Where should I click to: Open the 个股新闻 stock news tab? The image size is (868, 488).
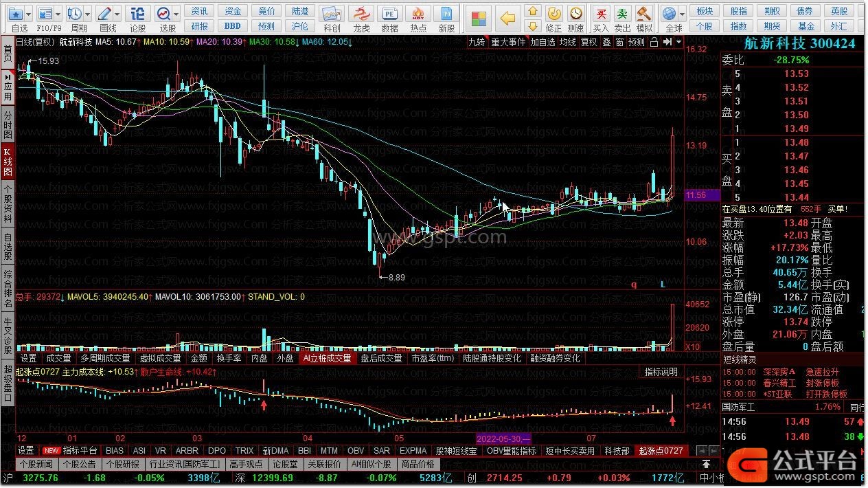[x=36, y=464]
